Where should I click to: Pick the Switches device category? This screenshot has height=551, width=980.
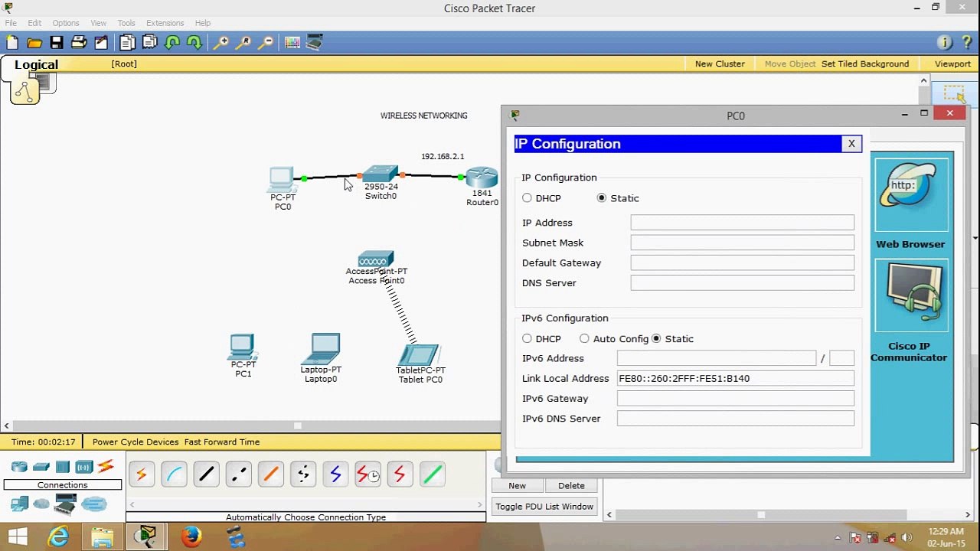[x=41, y=467]
